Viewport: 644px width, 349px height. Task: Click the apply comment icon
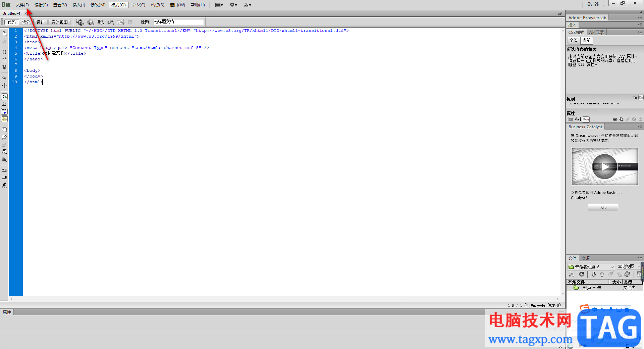pos(4,130)
